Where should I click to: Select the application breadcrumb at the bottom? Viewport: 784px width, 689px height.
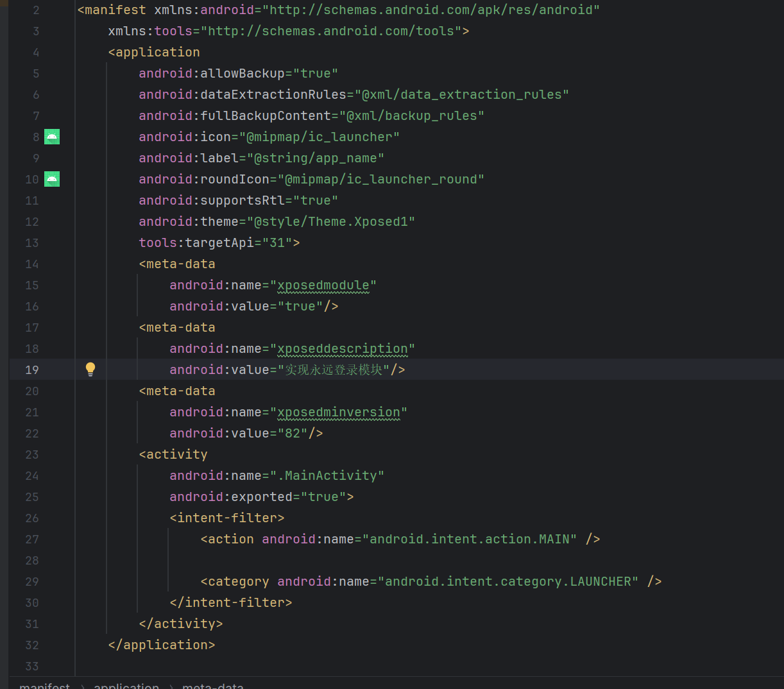126,685
